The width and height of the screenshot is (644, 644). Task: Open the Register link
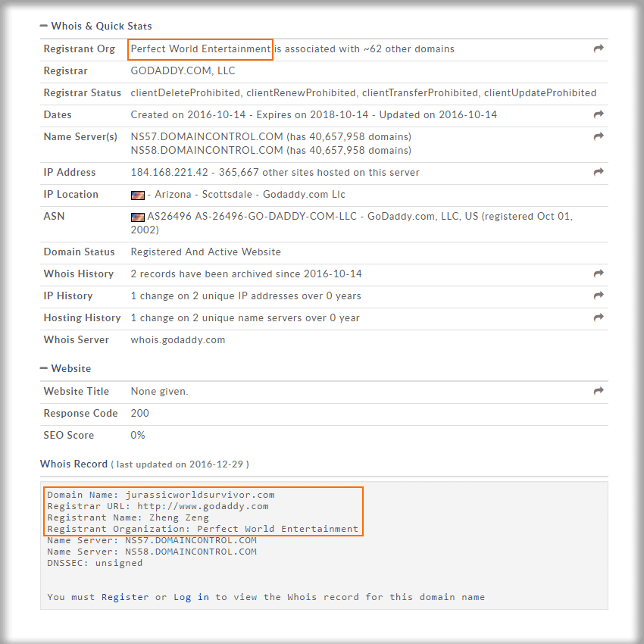click(x=125, y=597)
